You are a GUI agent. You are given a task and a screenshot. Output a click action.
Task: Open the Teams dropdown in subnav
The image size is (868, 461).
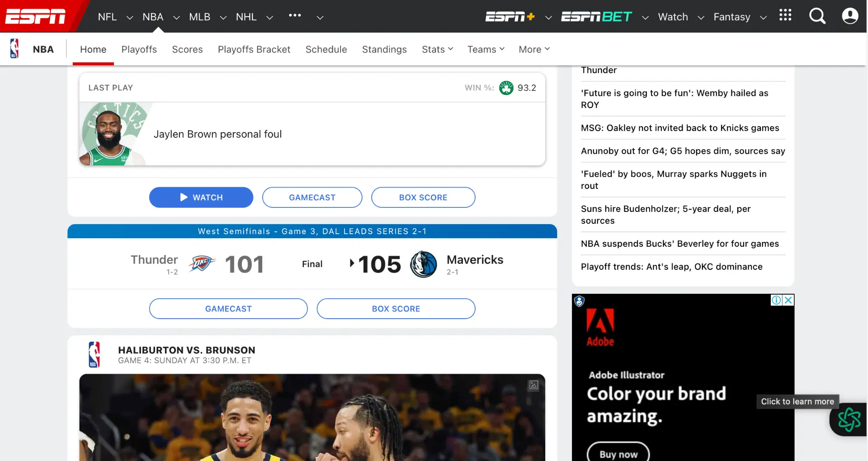click(x=486, y=49)
